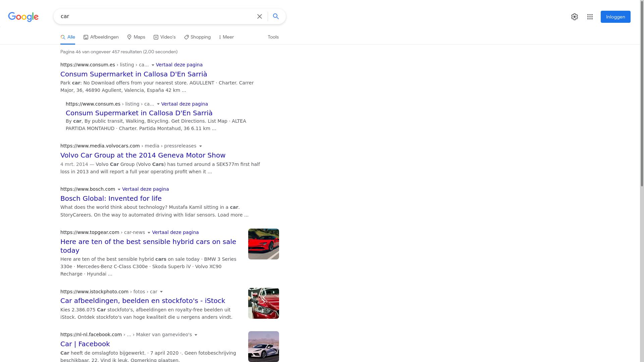
Task: Switch to Afbeeldingen image results
Action: pyautogui.click(x=101, y=37)
